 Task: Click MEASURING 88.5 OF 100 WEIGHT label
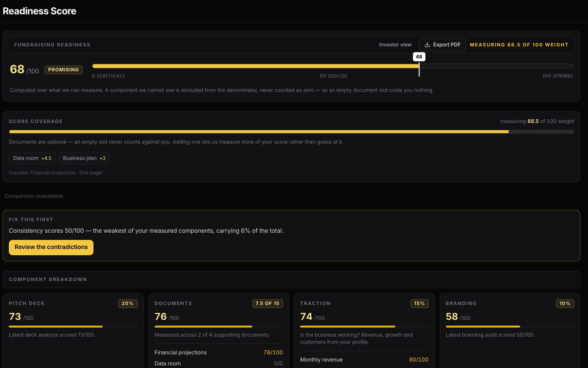519,45
